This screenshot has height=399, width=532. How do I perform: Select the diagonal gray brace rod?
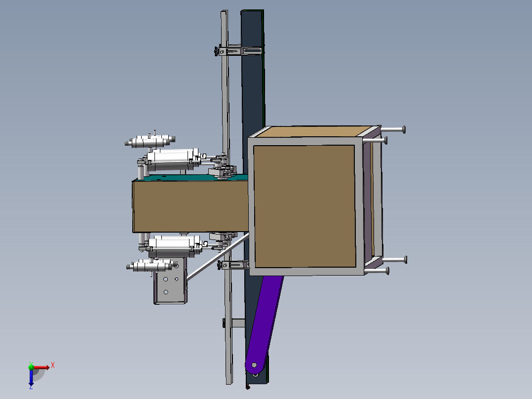pos(217,256)
